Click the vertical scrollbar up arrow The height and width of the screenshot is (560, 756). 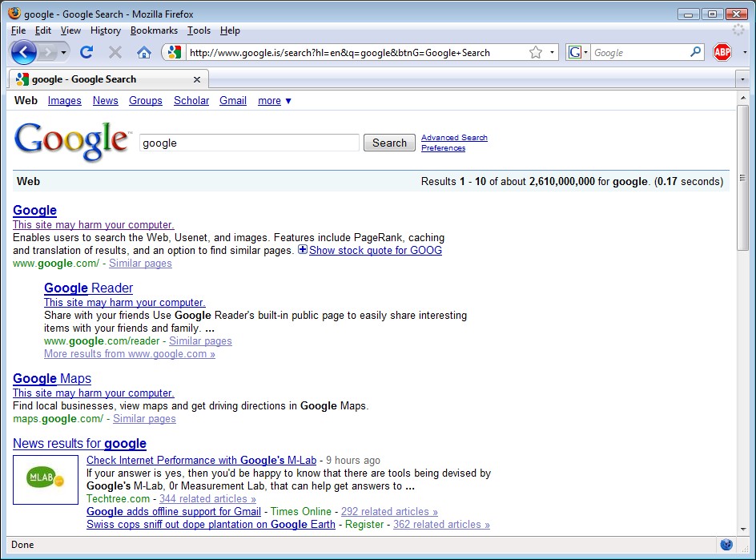[742, 98]
